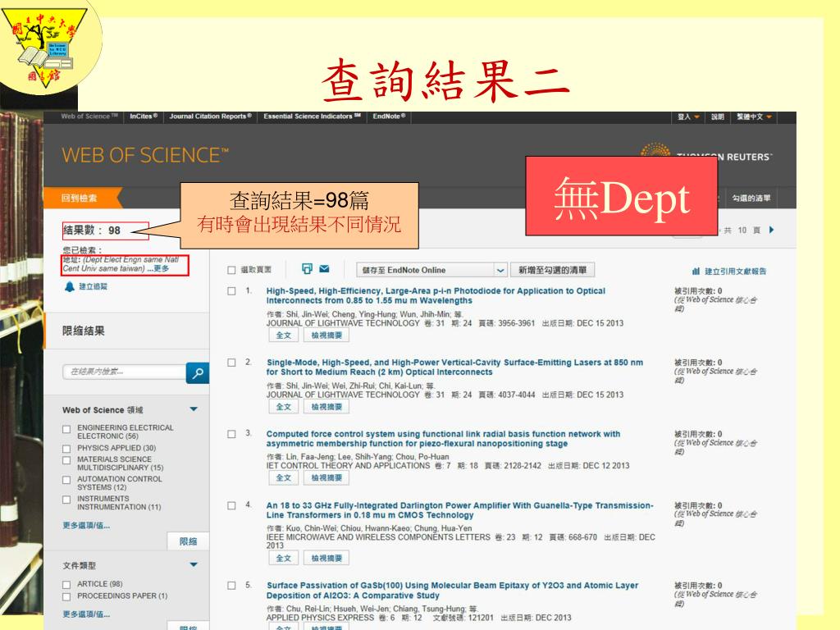
Task: Click the search magnifier icon in refine box
Action: click(x=197, y=373)
